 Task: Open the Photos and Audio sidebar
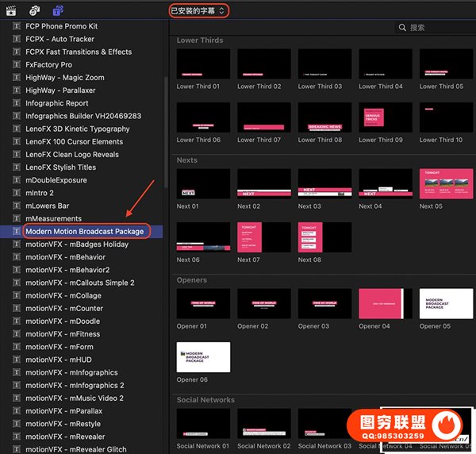[35, 10]
